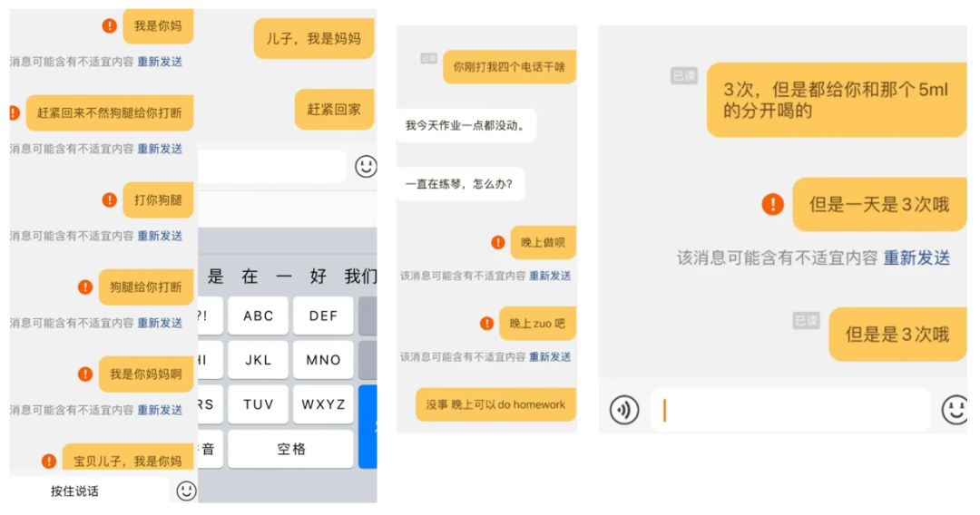The height and width of the screenshot is (515, 980).
Task: Switch to voice input via sound-wave icon
Action: coord(623,410)
